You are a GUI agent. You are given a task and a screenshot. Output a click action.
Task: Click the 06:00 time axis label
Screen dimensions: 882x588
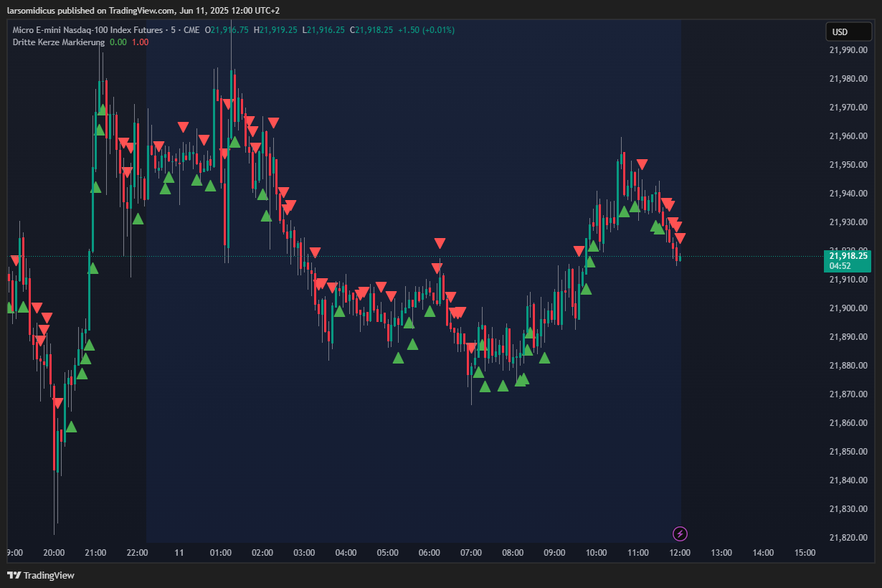pos(429,553)
